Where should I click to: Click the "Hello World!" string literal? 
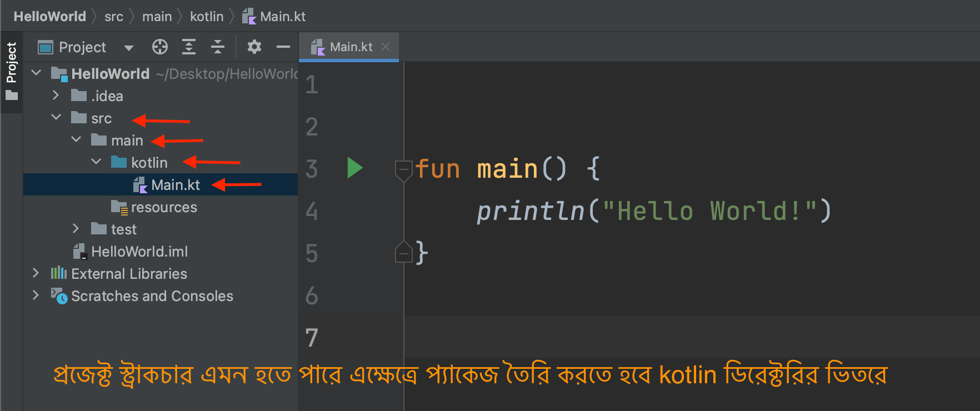709,212
